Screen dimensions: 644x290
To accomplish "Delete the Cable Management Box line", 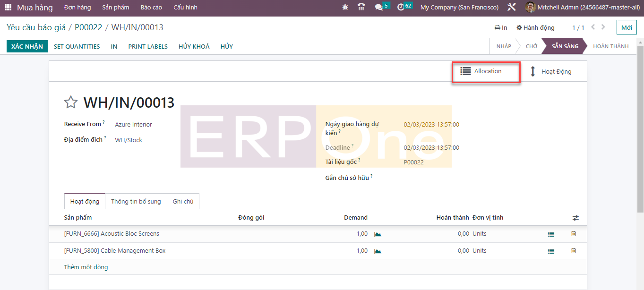I will (573, 251).
